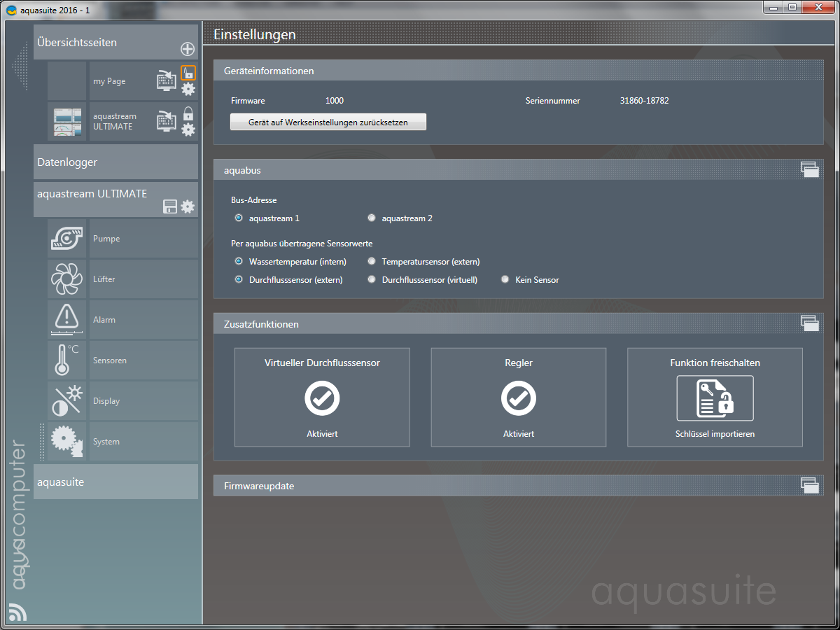Click the Geräteinformationen section header

519,71
